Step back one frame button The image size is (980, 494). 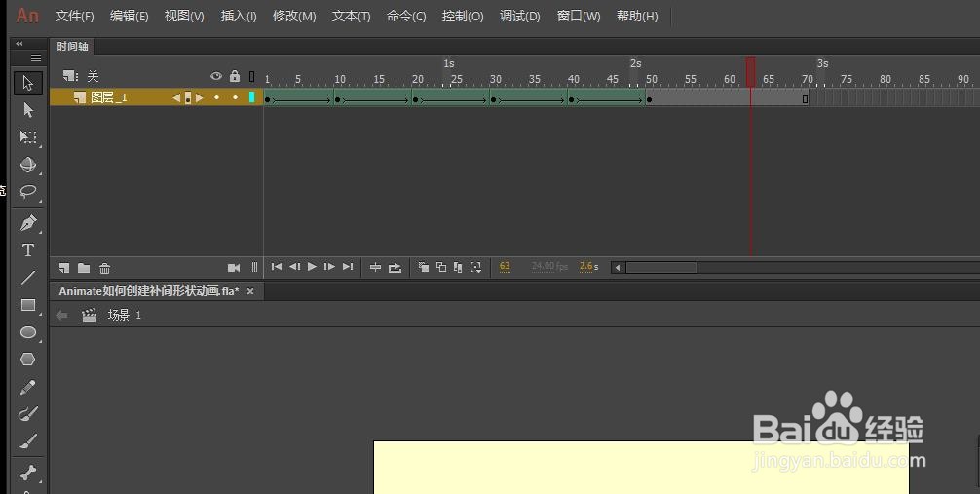point(294,267)
